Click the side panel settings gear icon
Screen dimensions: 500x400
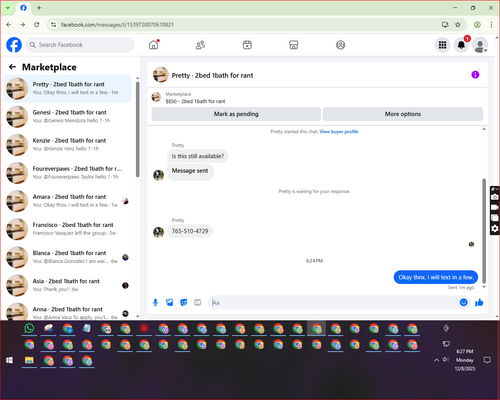coord(495,228)
